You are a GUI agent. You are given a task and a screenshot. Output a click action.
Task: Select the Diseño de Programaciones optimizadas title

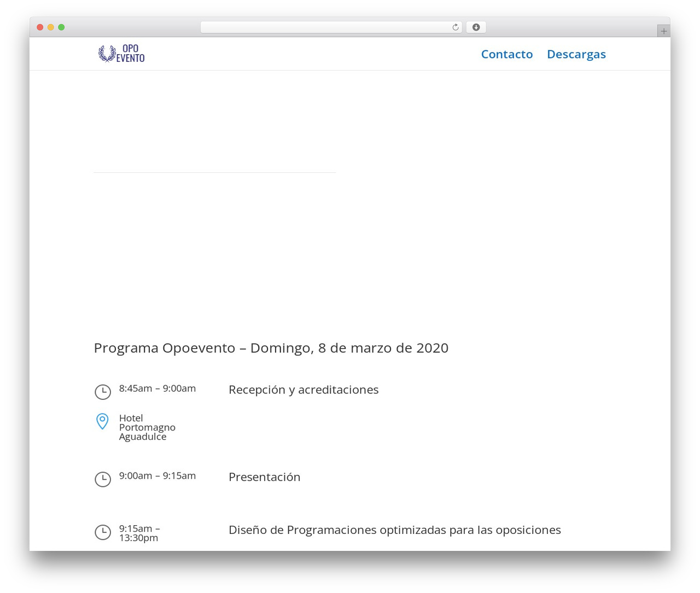(395, 530)
